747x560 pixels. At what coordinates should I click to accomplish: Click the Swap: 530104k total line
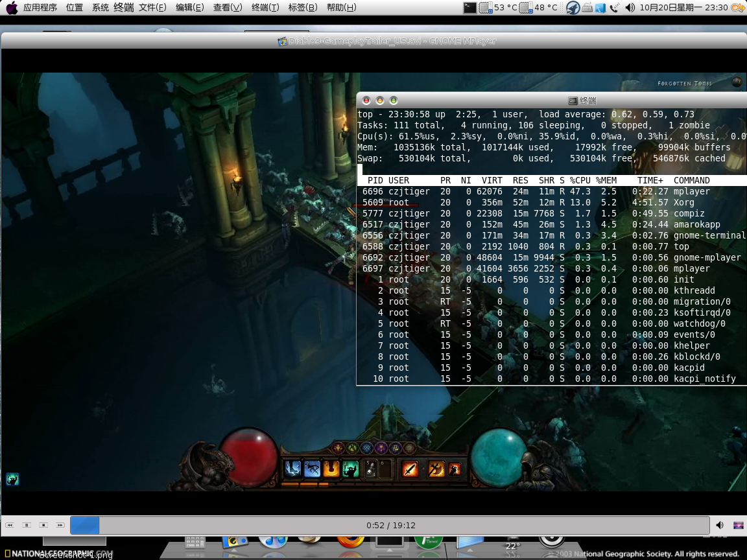[541, 158]
